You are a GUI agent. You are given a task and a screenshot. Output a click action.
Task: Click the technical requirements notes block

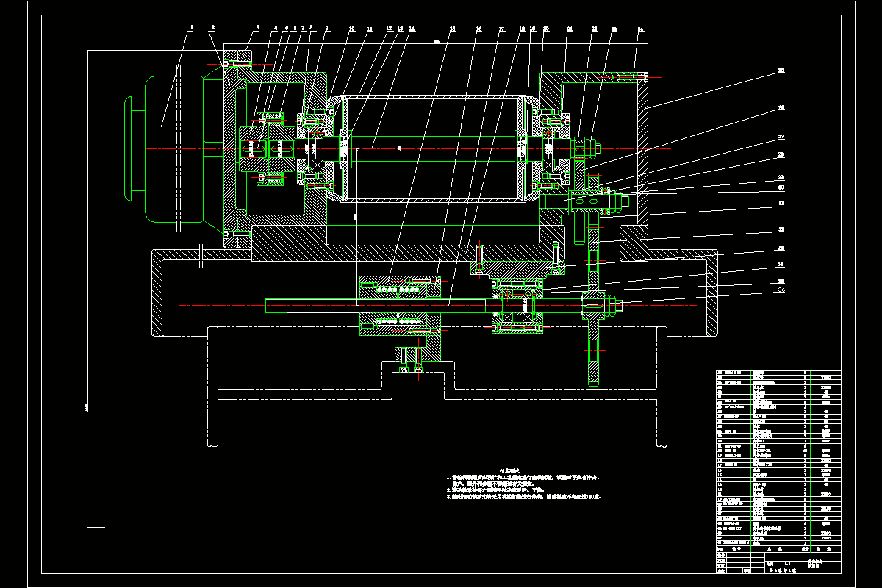524,484
